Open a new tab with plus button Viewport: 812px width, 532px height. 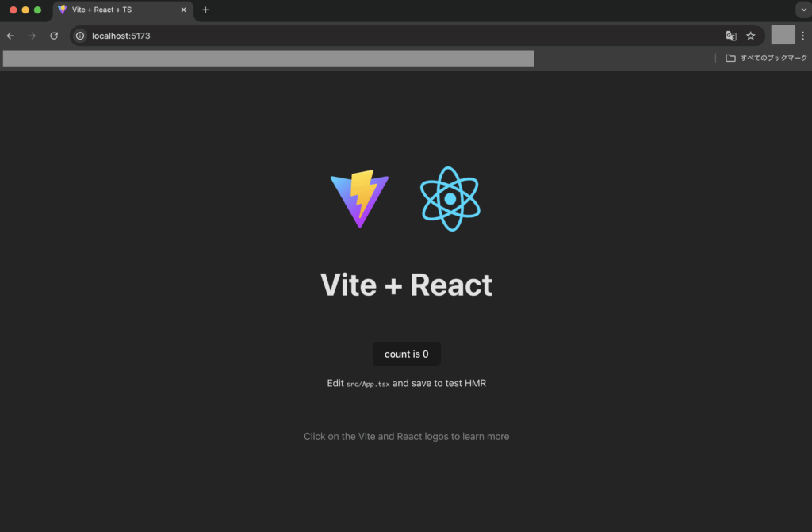tap(205, 10)
